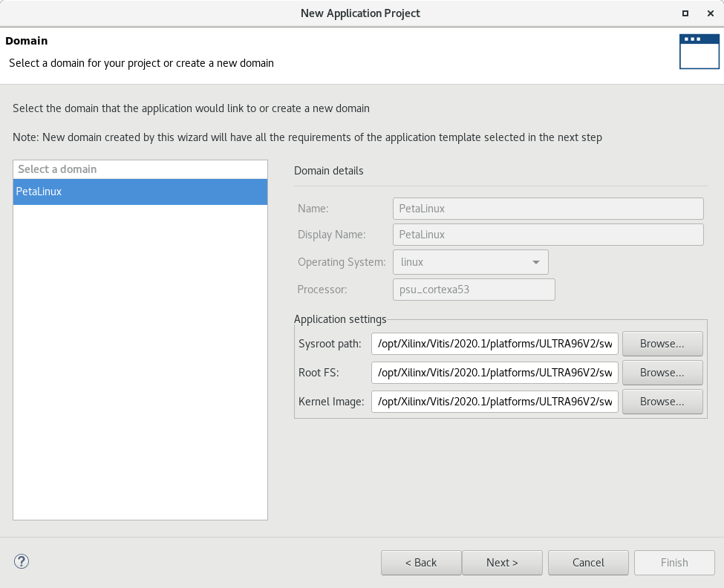The height and width of the screenshot is (588, 724).
Task: Browse for the Sysroot path
Action: click(662, 344)
